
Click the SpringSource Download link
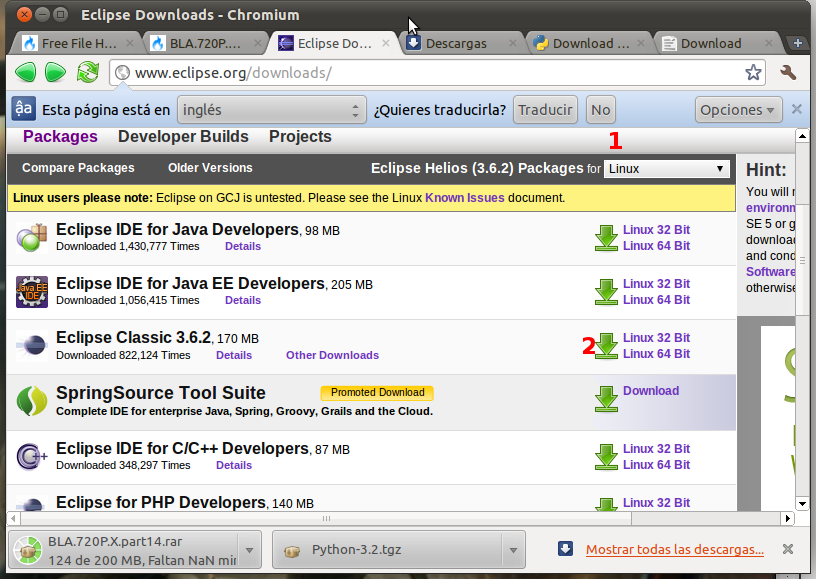651,391
